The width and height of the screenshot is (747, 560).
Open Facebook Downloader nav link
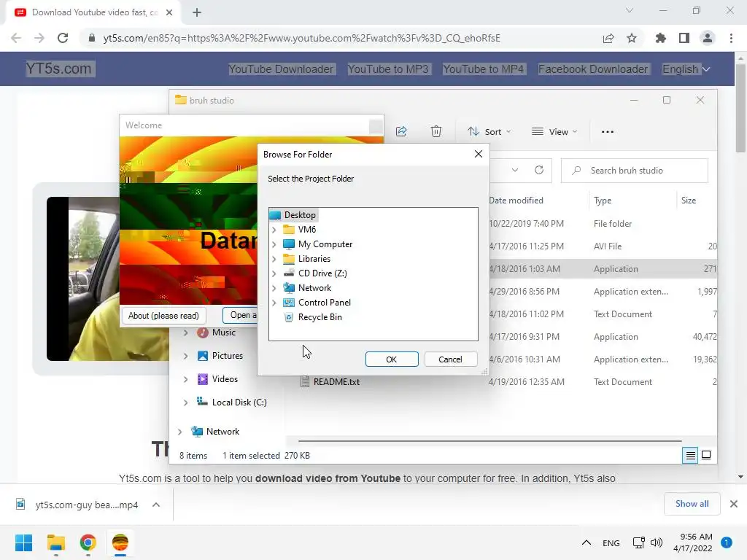593,69
